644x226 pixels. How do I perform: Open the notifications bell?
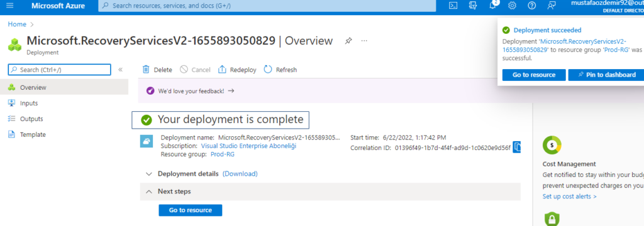pyautogui.click(x=492, y=5)
